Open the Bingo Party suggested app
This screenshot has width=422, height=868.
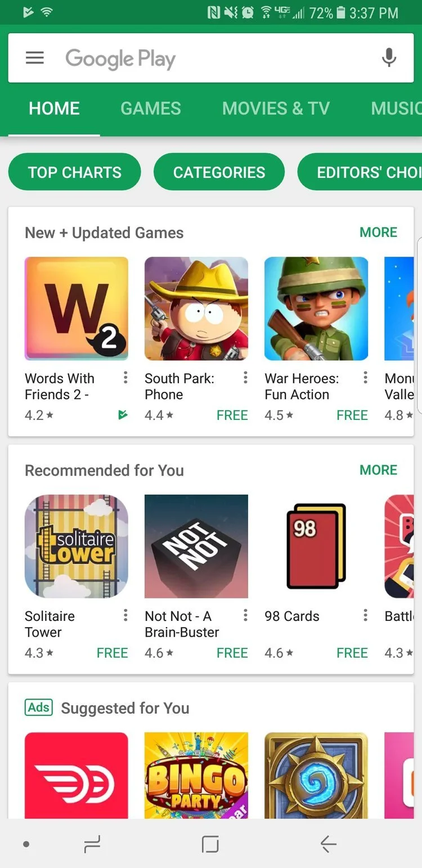pyautogui.click(x=196, y=775)
